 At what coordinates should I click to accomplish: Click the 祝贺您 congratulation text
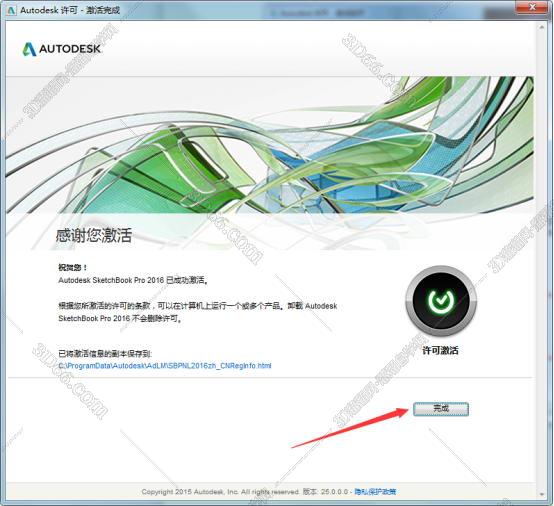pyautogui.click(x=73, y=267)
